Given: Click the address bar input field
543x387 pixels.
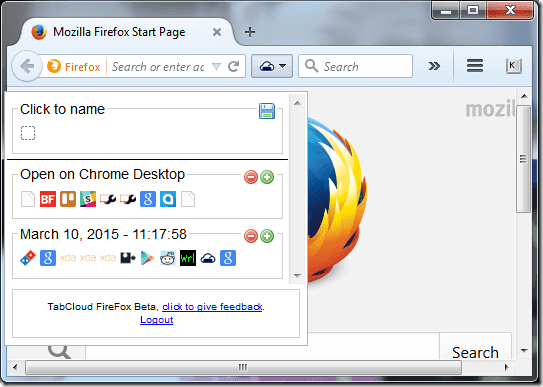Looking at the screenshot, I should click(158, 66).
